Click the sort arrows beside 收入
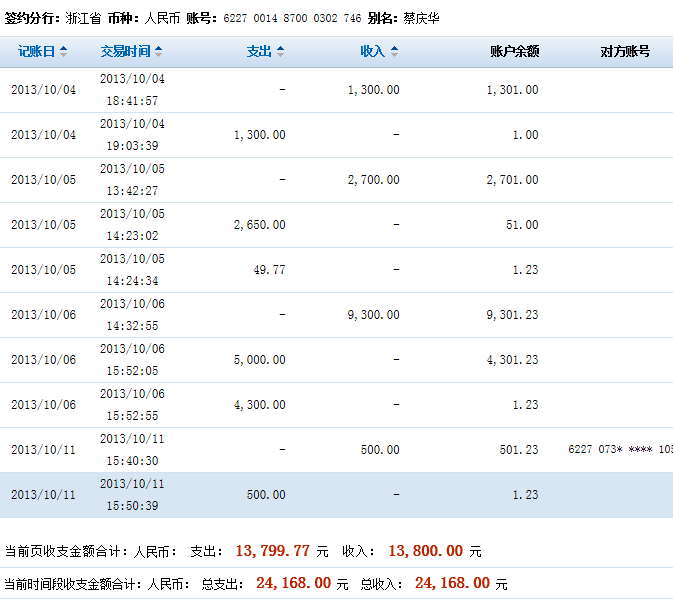Image resolution: width=673 pixels, height=603 pixels. (394, 51)
